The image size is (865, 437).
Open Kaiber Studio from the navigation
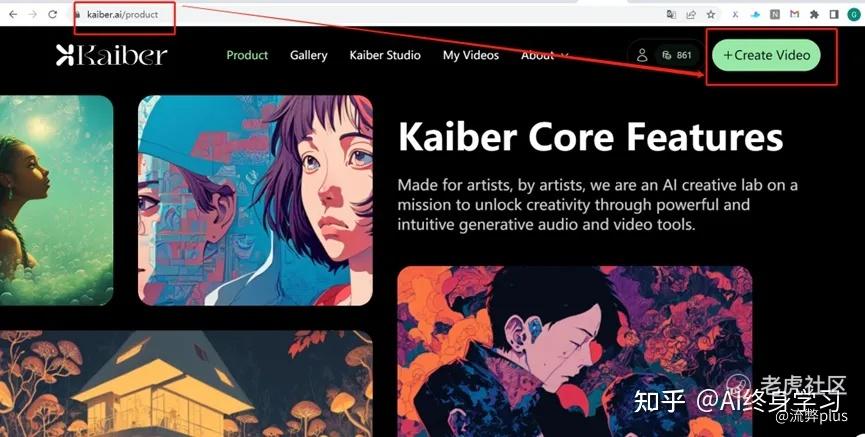(x=385, y=55)
